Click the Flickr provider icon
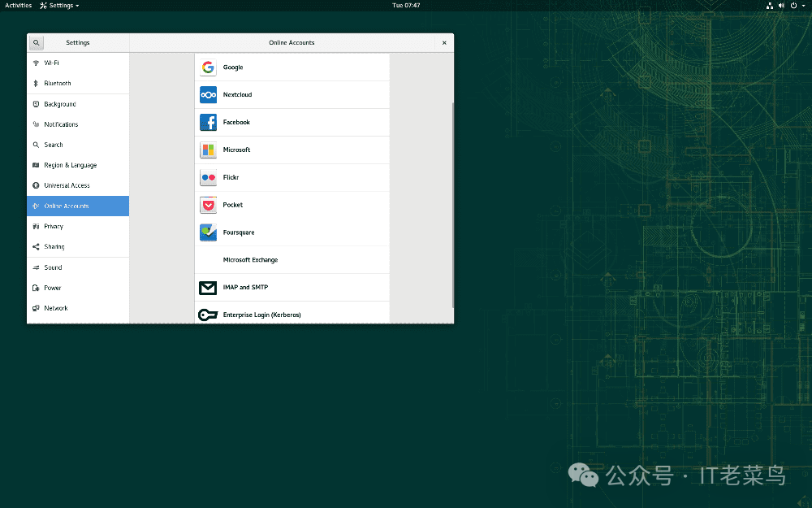Screen dimensions: 812x508 pyautogui.click(x=208, y=177)
